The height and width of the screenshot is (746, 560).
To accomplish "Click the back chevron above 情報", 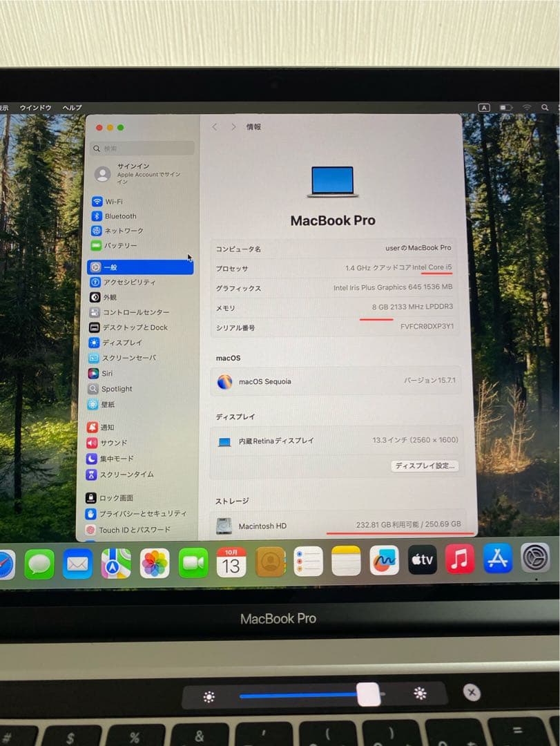I will tap(215, 126).
